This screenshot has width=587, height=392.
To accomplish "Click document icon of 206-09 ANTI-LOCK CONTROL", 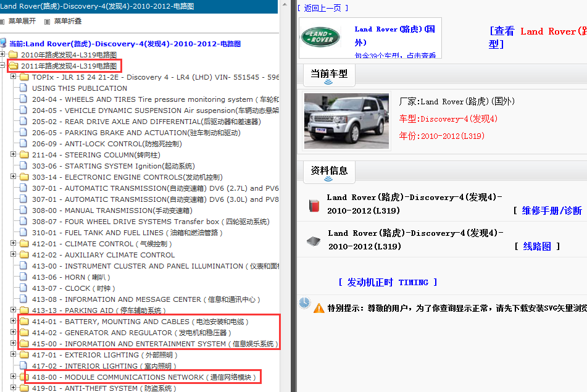I will (23, 144).
